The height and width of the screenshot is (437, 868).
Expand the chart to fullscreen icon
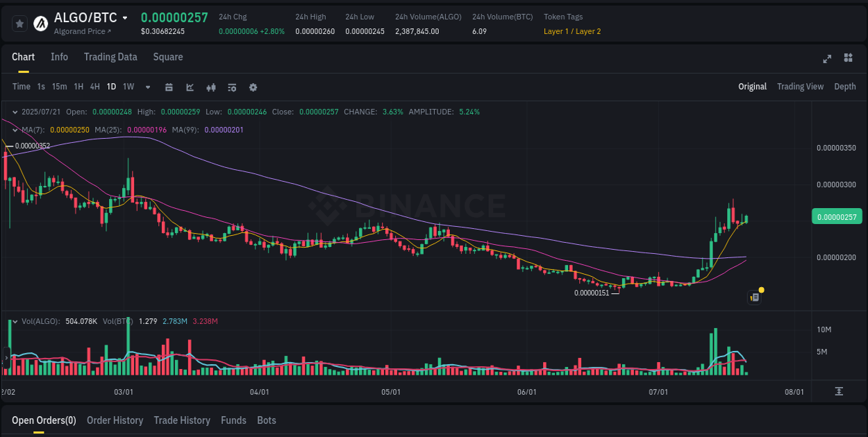(x=826, y=59)
